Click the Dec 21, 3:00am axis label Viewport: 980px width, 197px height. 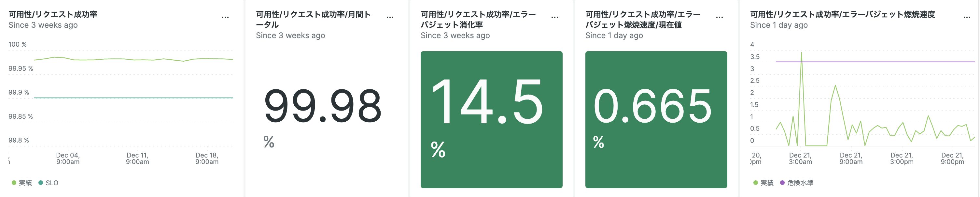pyautogui.click(x=800, y=158)
